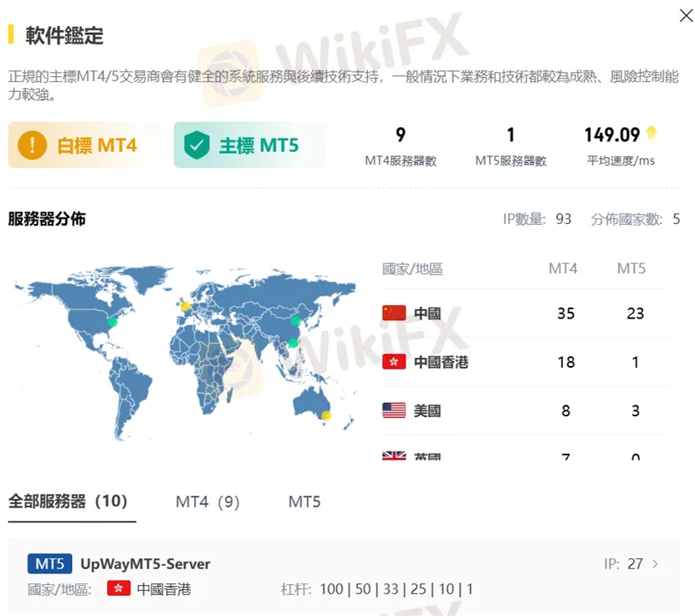Click China's MT4 count 35

coord(565,313)
